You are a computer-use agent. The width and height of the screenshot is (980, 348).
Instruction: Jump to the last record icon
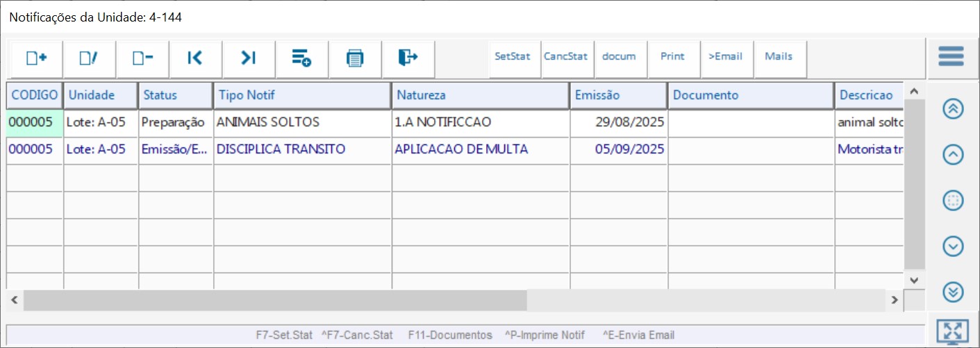pos(249,58)
